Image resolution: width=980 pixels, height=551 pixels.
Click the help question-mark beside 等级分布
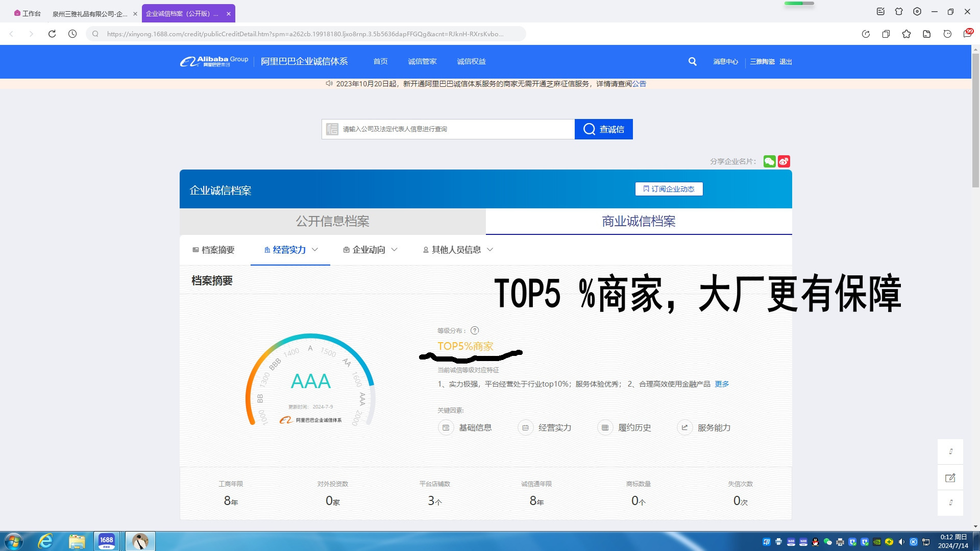[476, 330]
